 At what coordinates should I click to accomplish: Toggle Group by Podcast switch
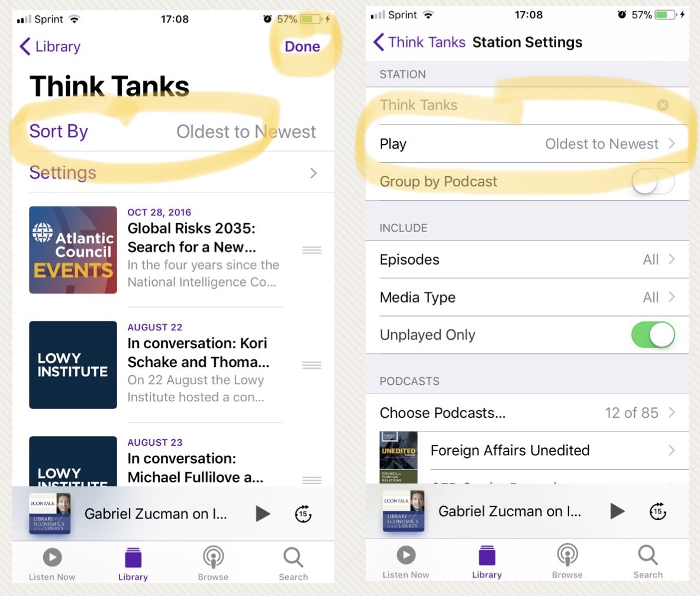[x=653, y=181]
